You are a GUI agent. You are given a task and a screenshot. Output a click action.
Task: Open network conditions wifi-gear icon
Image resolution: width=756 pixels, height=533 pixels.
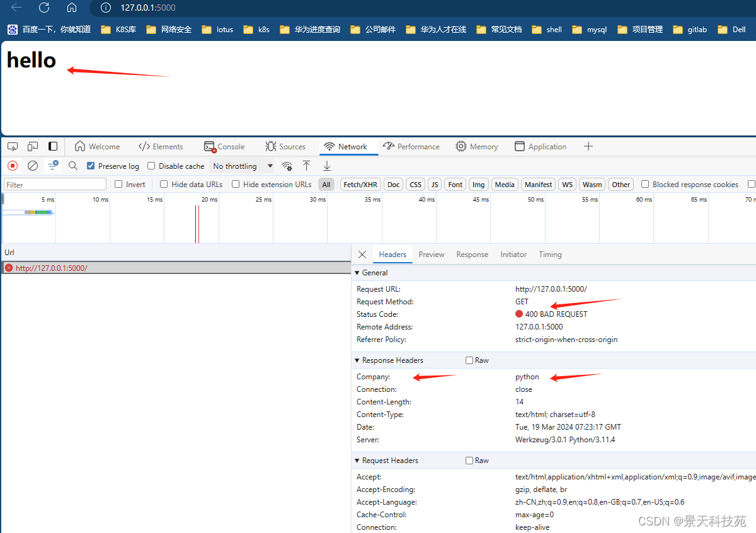coord(287,166)
